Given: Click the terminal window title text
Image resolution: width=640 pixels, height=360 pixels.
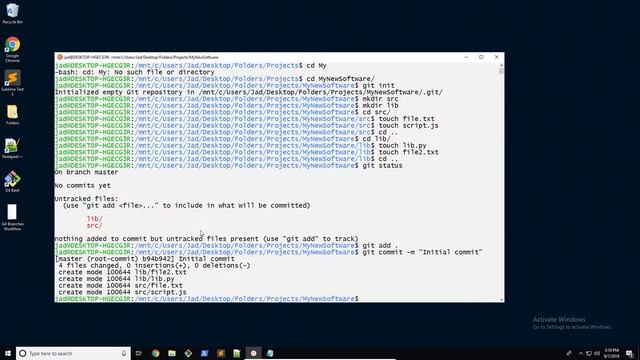Looking at the screenshot, I should click(141, 57).
